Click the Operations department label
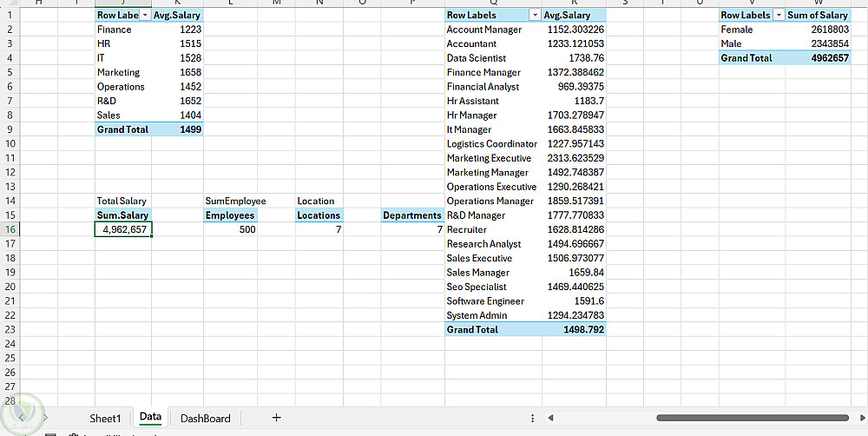 123,87
